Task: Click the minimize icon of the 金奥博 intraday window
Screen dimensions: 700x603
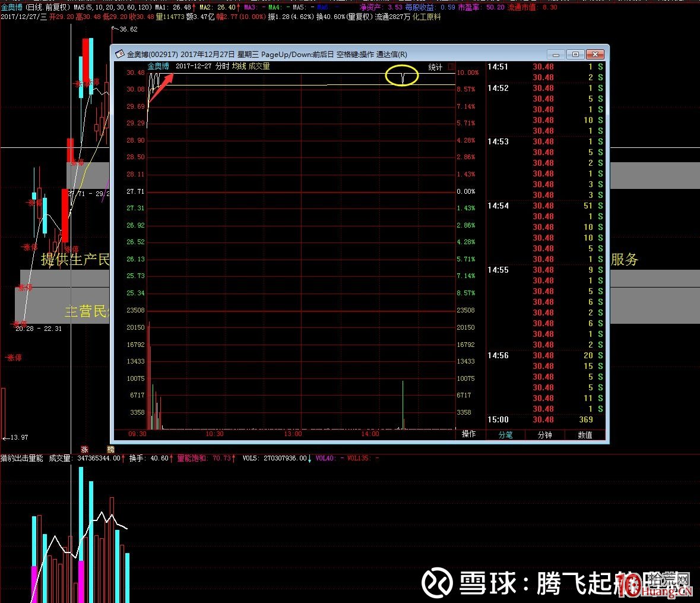Action: [555, 54]
